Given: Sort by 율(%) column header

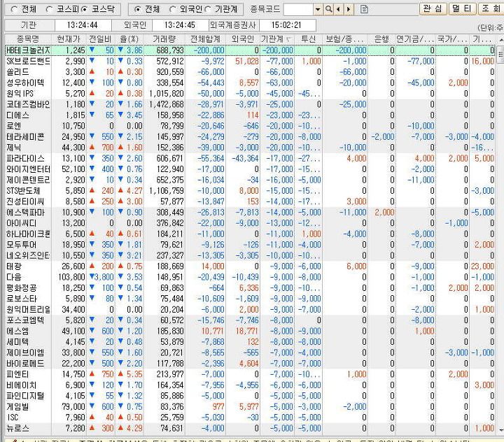Looking at the screenshot, I should [129, 39].
